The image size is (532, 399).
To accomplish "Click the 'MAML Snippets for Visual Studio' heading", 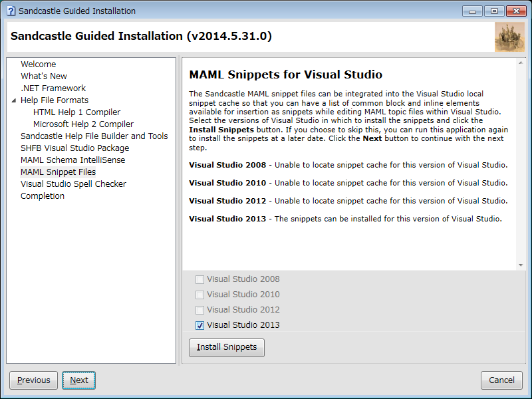I will point(286,74).
